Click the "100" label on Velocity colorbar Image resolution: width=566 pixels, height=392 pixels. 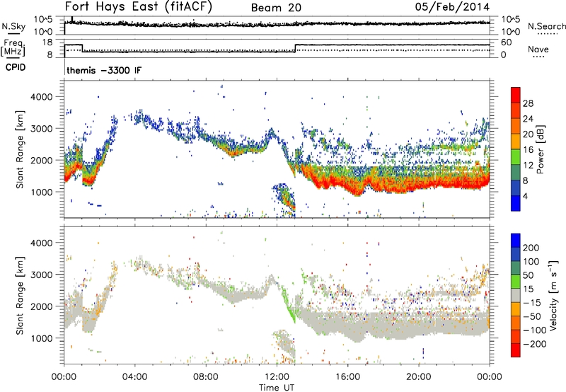531,261
